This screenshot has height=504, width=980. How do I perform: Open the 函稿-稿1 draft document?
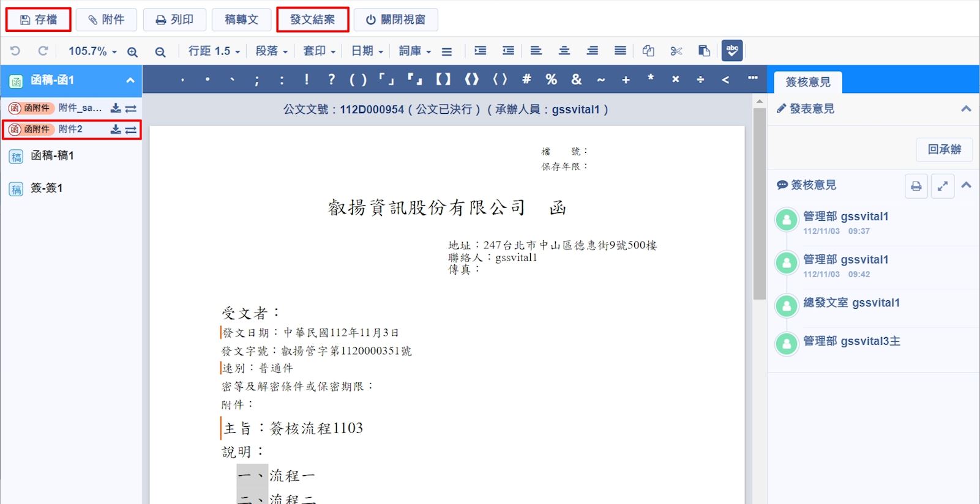click(52, 156)
